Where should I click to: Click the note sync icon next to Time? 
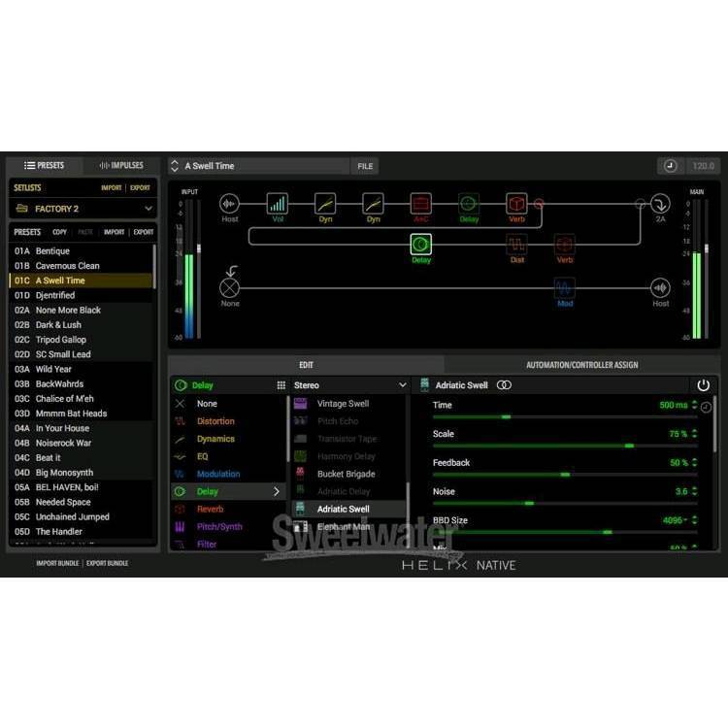pos(706,407)
